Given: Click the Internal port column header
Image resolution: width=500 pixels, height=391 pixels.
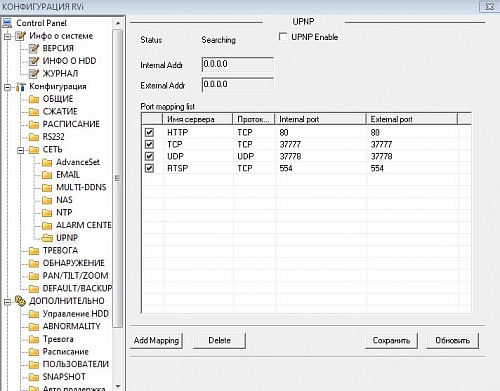Looking at the screenshot, I should pos(320,119).
